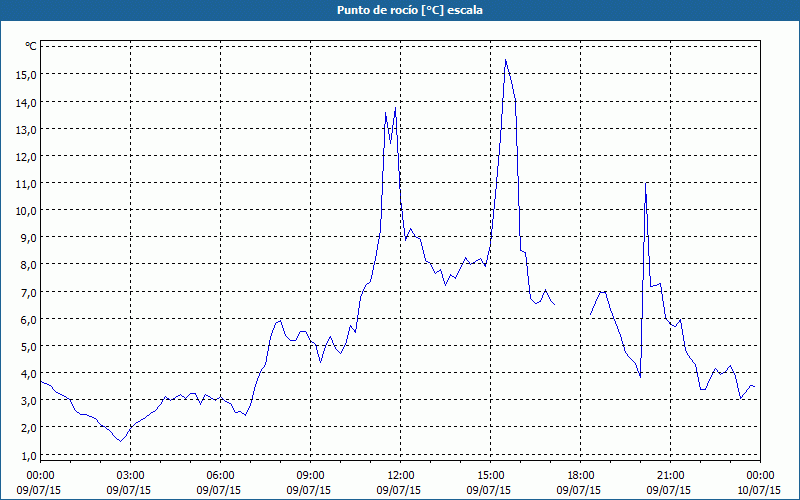
Task: Click the 5,0 y-axis label
Action: pyautogui.click(x=28, y=346)
